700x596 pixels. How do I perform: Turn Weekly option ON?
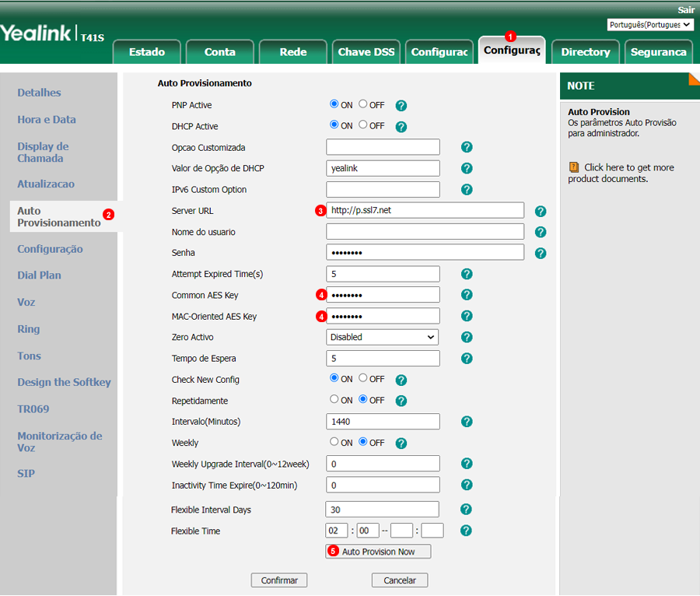click(x=334, y=442)
